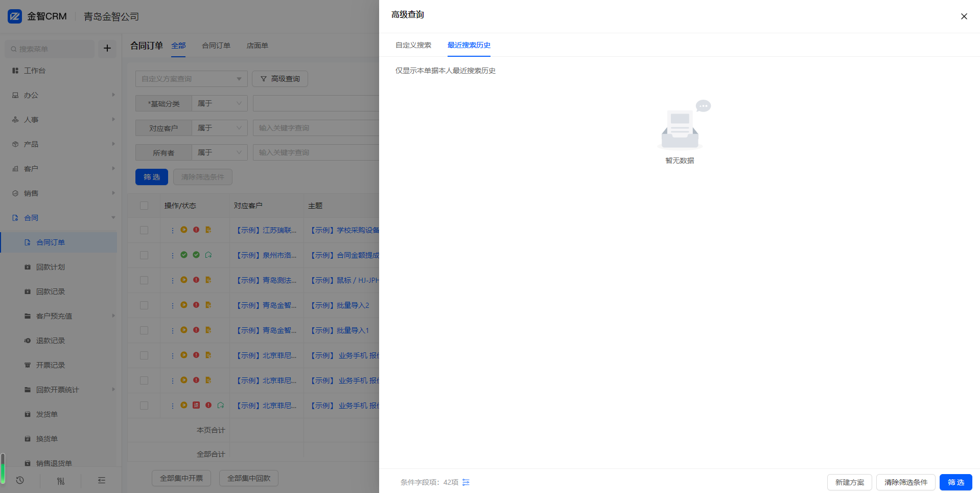
Task: Click the condition fields settings icon beside 42项
Action: [x=466, y=482]
